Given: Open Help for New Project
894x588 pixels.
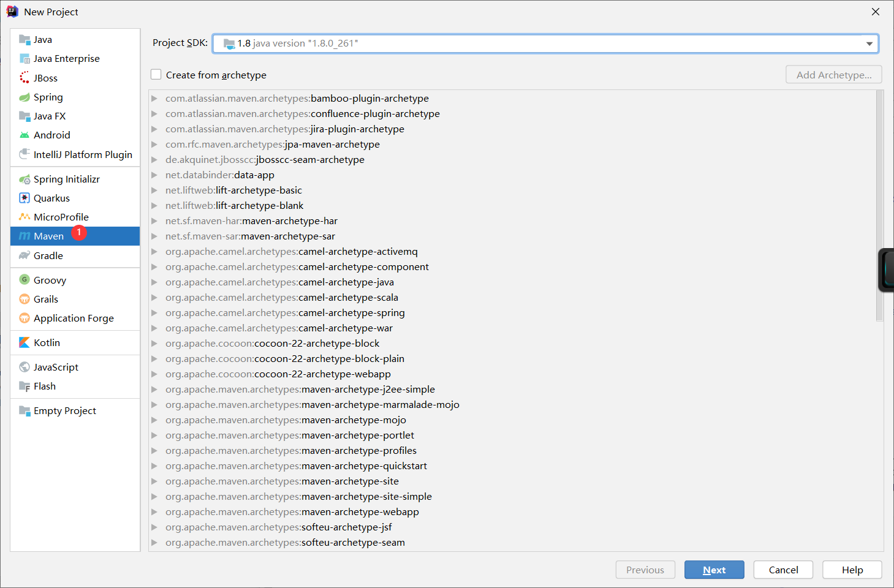Looking at the screenshot, I should 852,570.
